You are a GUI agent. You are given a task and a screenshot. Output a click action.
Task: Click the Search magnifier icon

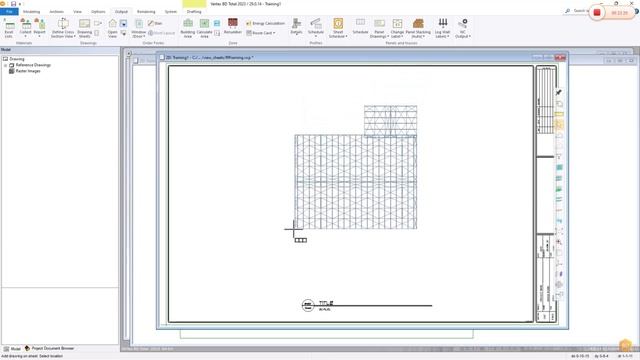(x=567, y=11)
